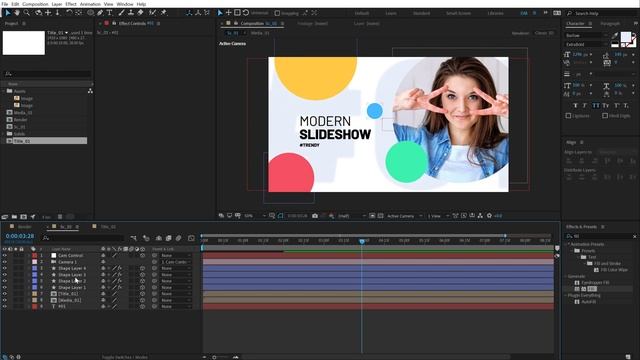Select Default workspace in top bar
Image resolution: width=640 pixels, height=360 pixels.
362,13
